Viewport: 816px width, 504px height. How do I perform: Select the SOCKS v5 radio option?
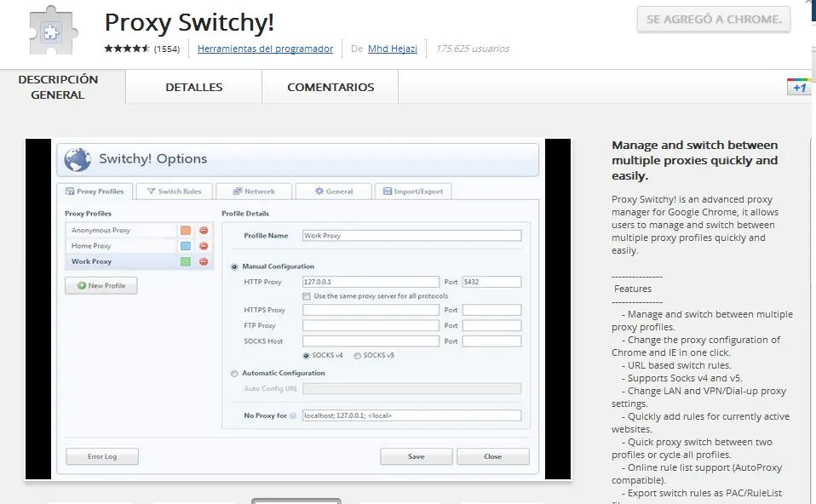pyautogui.click(x=357, y=356)
